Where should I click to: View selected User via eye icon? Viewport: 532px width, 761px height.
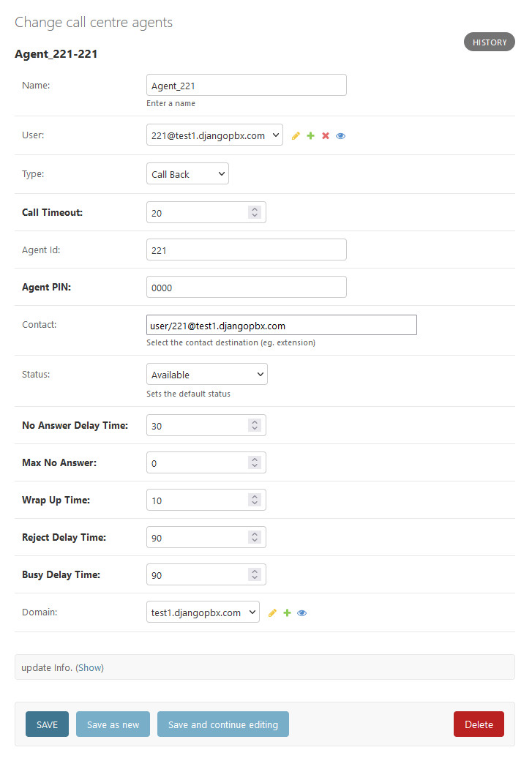pyautogui.click(x=340, y=135)
